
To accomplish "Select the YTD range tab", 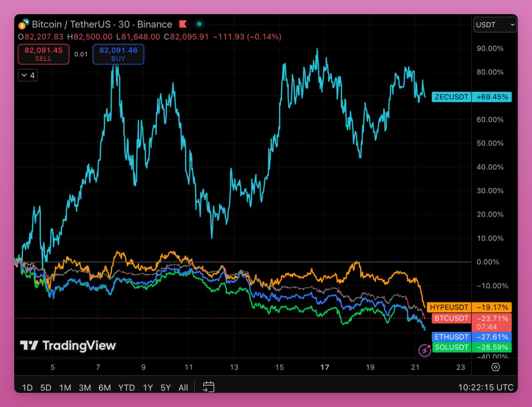I will pyautogui.click(x=126, y=387).
